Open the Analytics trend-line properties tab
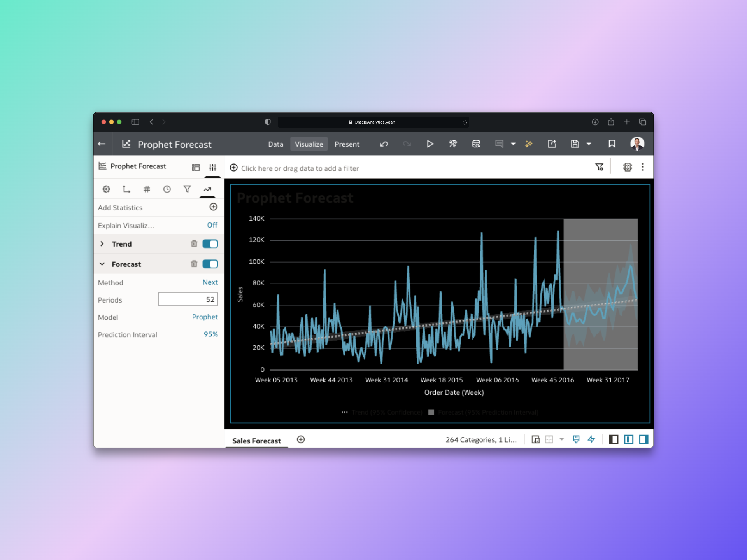The height and width of the screenshot is (560, 747). [x=207, y=189]
